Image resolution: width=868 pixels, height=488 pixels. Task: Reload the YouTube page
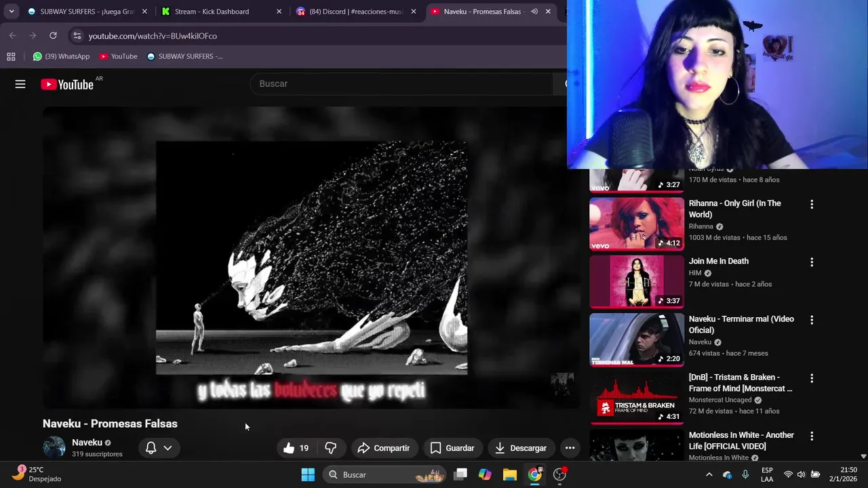click(53, 35)
